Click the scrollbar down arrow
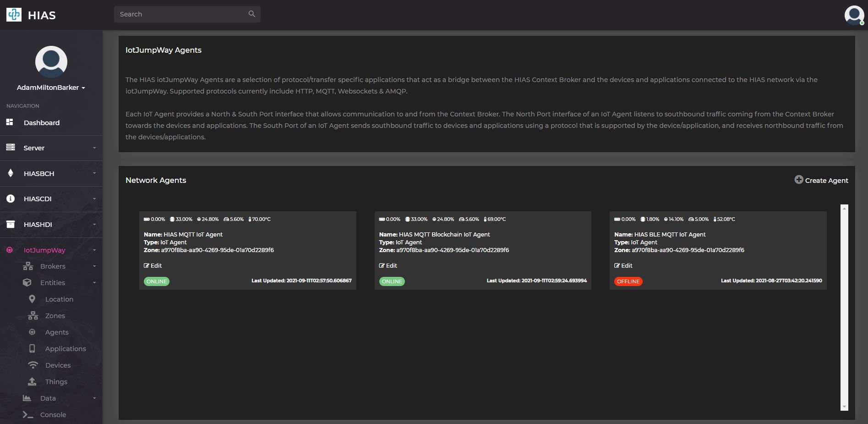Screen dimensions: 868x424 pyautogui.click(x=844, y=407)
